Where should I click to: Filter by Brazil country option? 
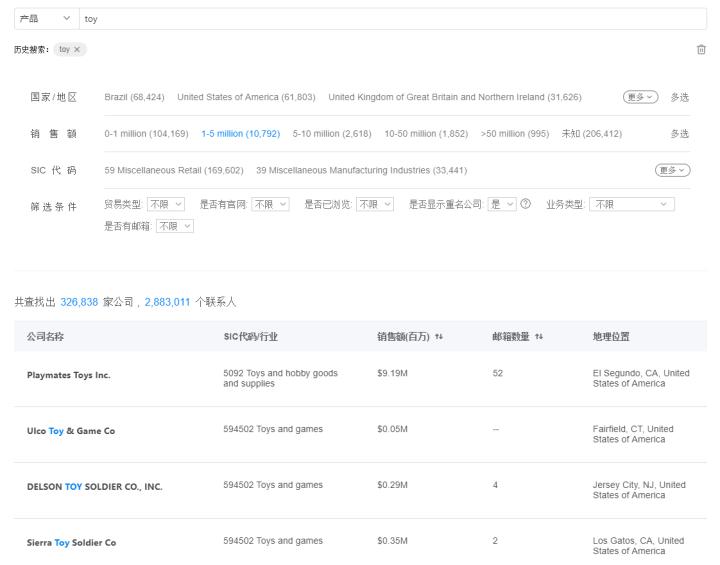click(x=135, y=97)
